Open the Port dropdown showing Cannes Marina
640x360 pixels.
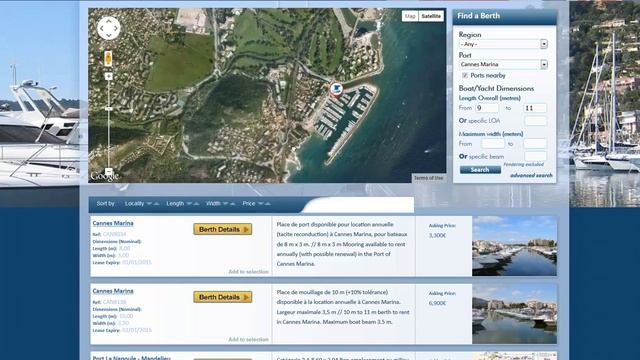pyautogui.click(x=503, y=64)
